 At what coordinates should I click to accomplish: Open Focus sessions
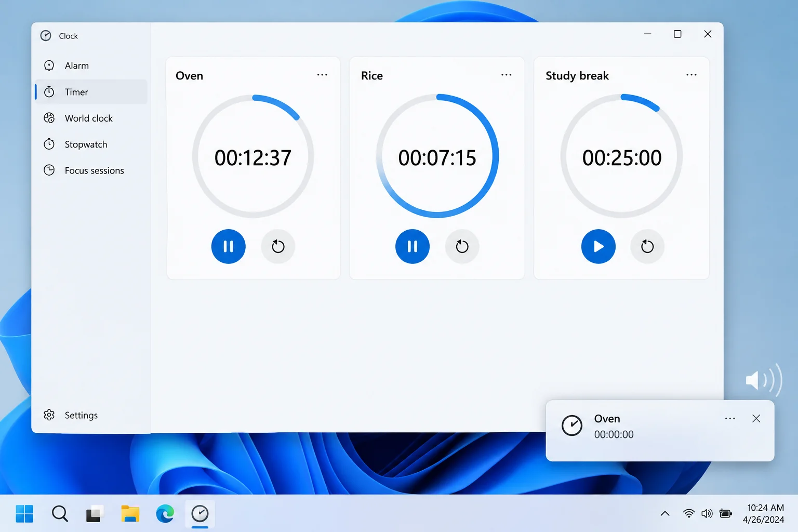click(x=91, y=170)
